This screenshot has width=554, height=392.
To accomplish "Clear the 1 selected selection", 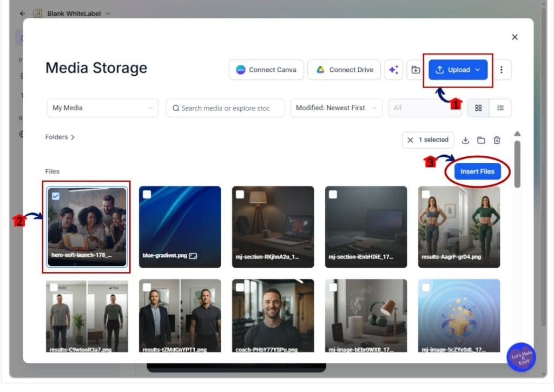I will pos(410,140).
